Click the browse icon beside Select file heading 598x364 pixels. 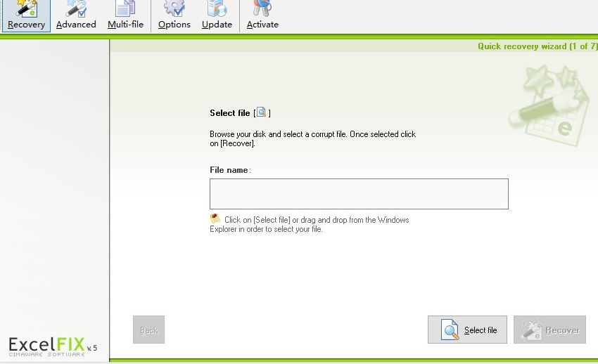coord(261,112)
